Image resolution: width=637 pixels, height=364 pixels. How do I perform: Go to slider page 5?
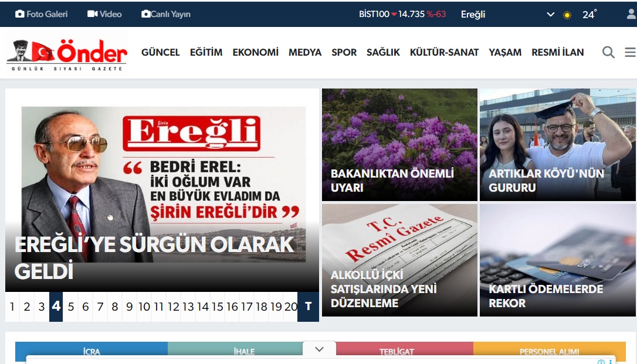pyautogui.click(x=71, y=307)
